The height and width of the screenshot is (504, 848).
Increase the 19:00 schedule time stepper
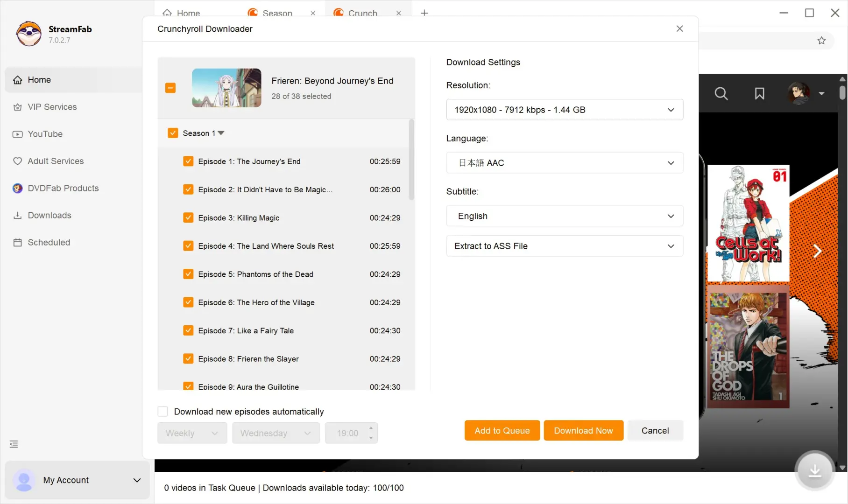(371, 428)
